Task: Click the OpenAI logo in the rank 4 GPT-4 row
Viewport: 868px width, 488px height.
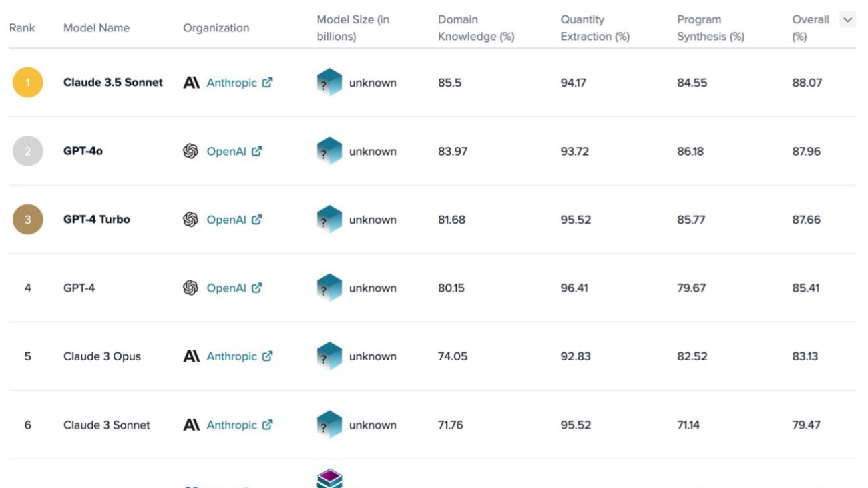Action: (191, 288)
